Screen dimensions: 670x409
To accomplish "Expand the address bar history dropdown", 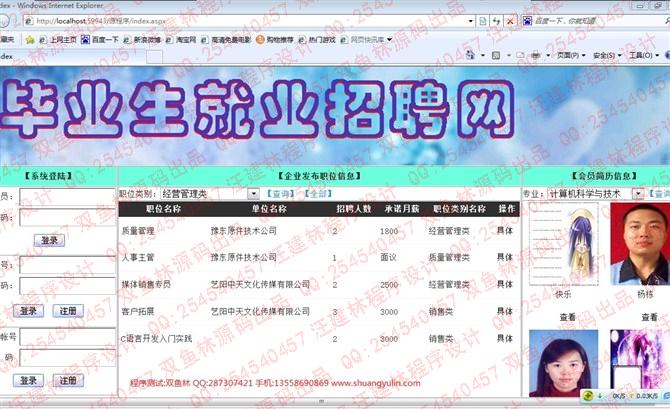I will point(471,21).
